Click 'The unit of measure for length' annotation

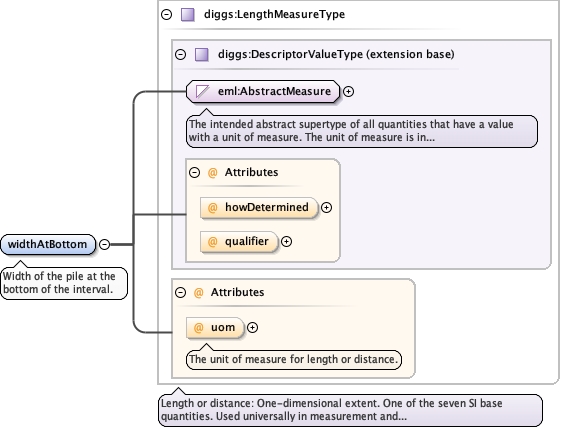pyautogui.click(x=294, y=360)
